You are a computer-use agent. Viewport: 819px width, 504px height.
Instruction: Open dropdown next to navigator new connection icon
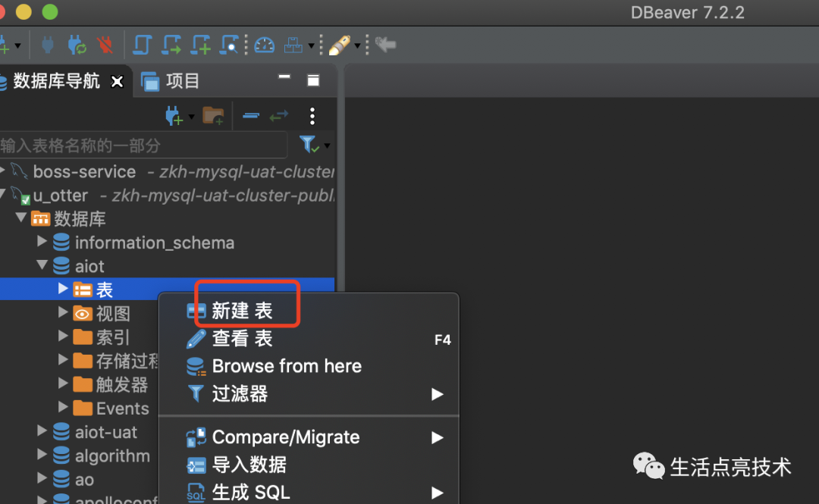[191, 117]
